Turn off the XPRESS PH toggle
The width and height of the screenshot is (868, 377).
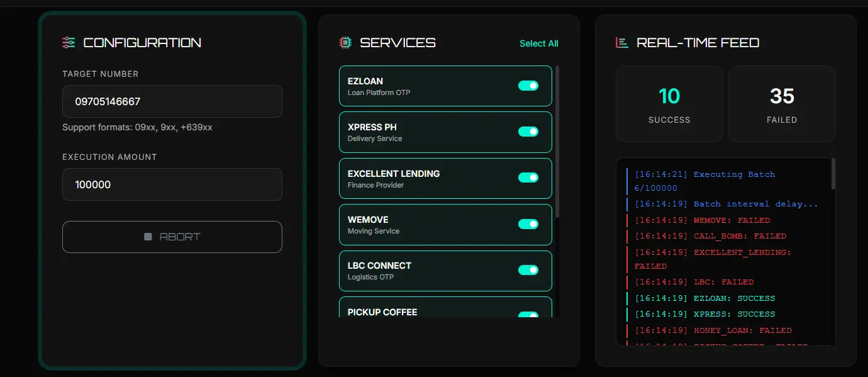528,132
